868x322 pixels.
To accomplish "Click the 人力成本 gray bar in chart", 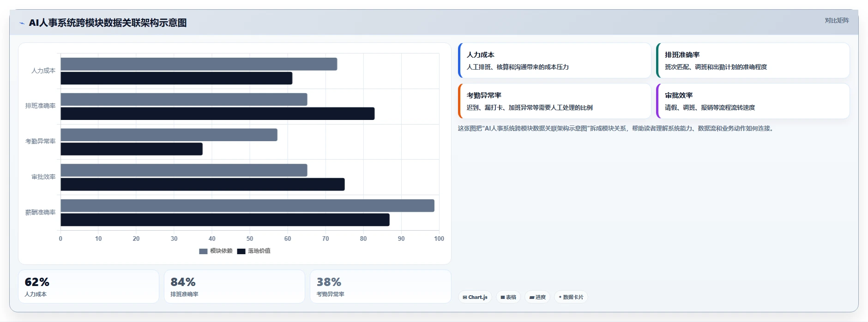I will tap(199, 64).
